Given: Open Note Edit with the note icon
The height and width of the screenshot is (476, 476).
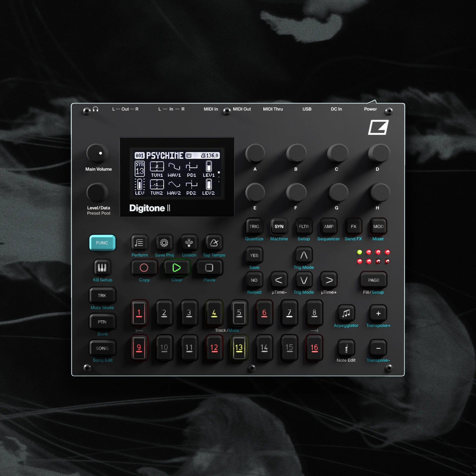Looking at the screenshot, I should pyautogui.click(x=346, y=348).
